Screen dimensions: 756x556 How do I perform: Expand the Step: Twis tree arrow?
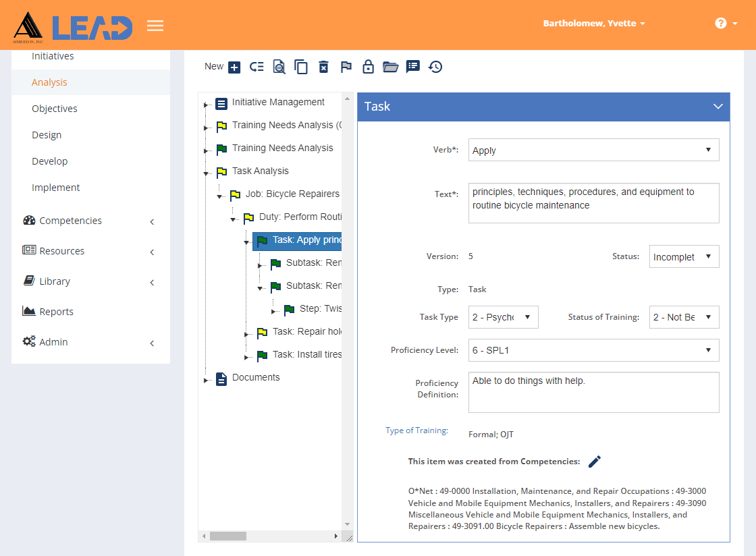click(x=273, y=312)
